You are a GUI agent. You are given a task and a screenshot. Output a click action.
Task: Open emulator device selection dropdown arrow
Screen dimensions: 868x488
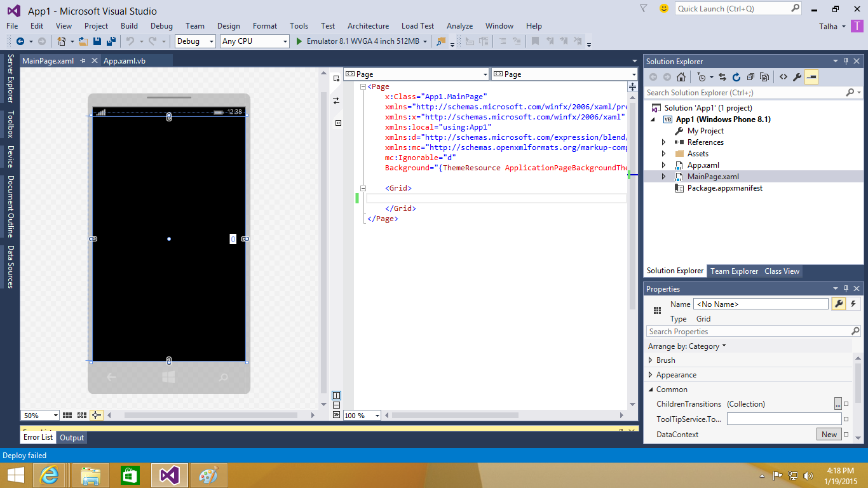(424, 41)
